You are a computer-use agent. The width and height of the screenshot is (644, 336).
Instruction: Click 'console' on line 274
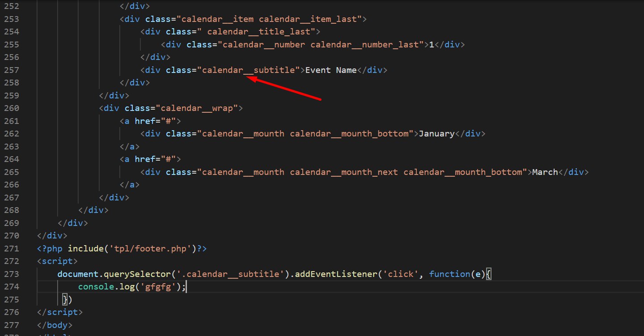(96, 287)
